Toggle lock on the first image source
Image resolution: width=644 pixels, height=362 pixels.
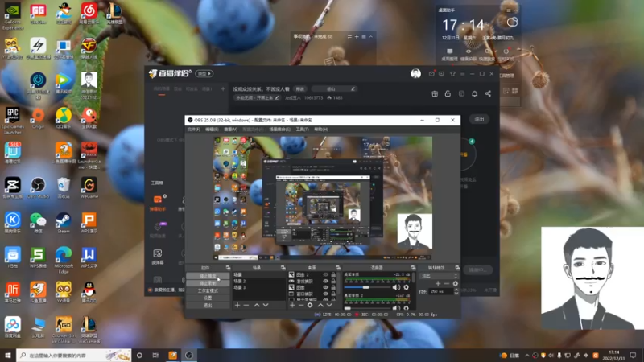click(x=333, y=275)
